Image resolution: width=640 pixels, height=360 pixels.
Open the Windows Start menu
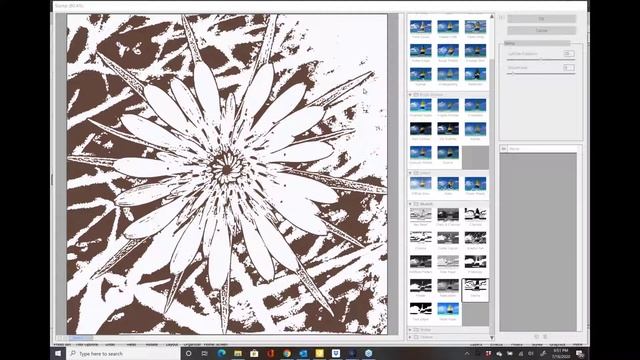[58, 353]
